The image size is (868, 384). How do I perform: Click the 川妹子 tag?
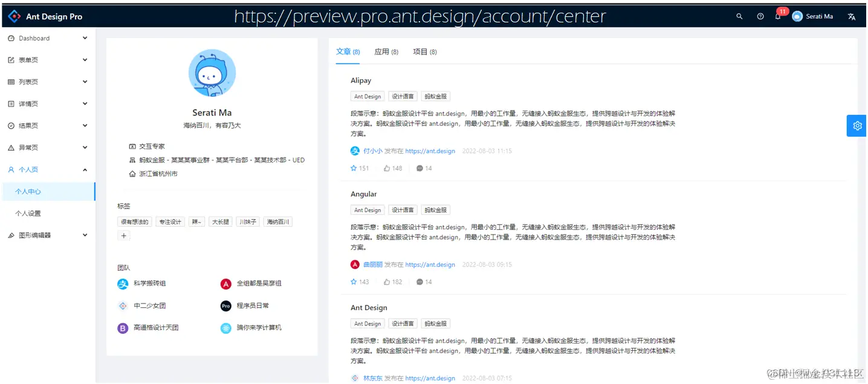247,222
